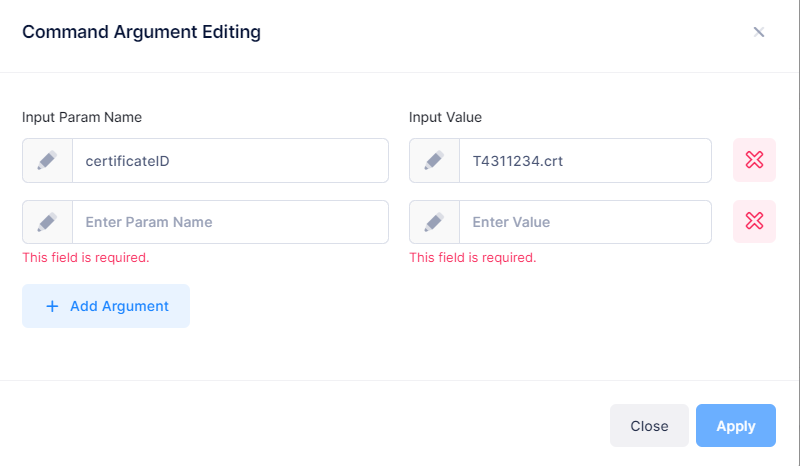Click into the Enter Value field

click(x=585, y=222)
